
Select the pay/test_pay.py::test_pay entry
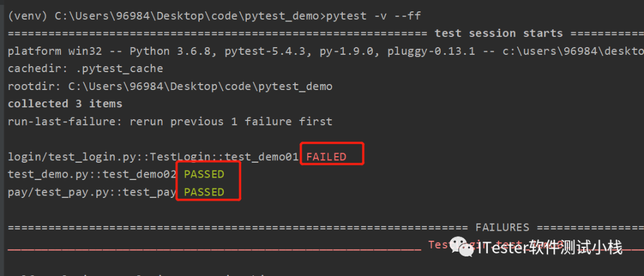(92, 192)
